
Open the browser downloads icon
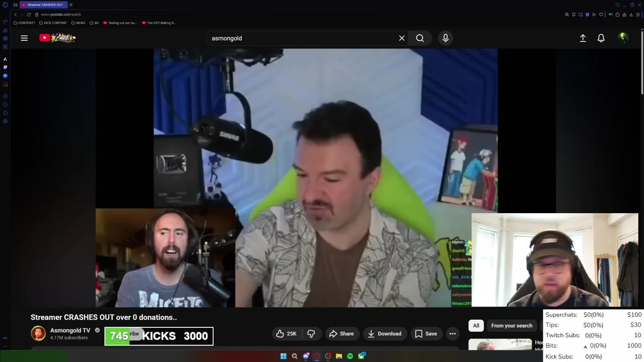pos(631,15)
